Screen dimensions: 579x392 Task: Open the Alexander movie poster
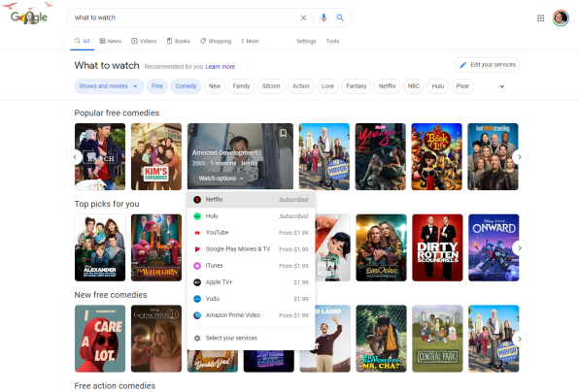100,247
